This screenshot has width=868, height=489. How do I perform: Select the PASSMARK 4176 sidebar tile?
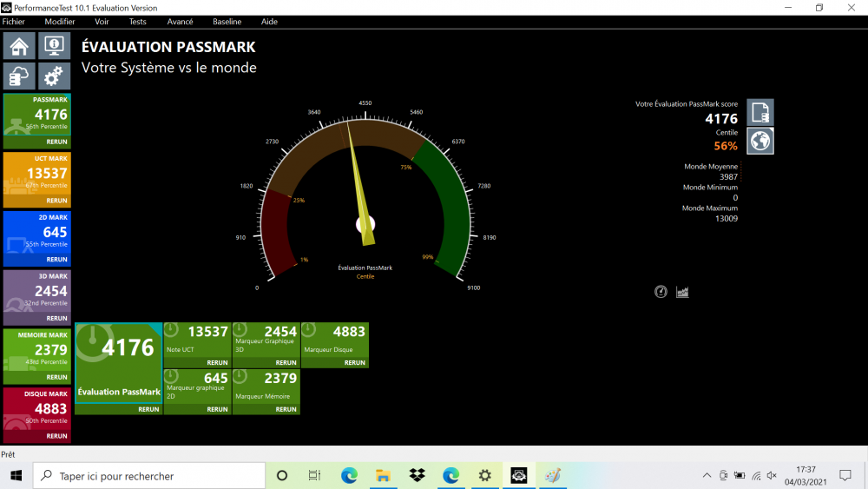click(37, 116)
